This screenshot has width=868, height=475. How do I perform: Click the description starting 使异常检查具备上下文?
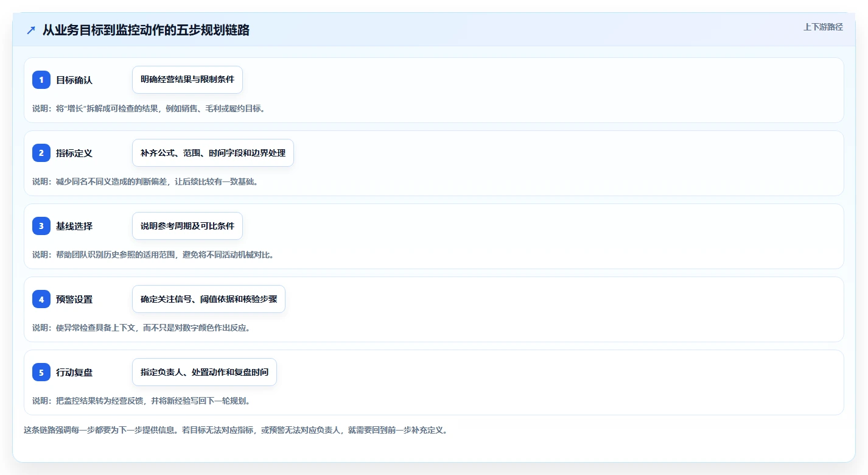point(141,328)
